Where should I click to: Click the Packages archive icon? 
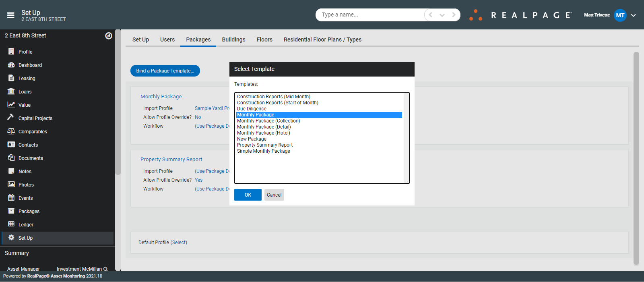(x=11, y=211)
